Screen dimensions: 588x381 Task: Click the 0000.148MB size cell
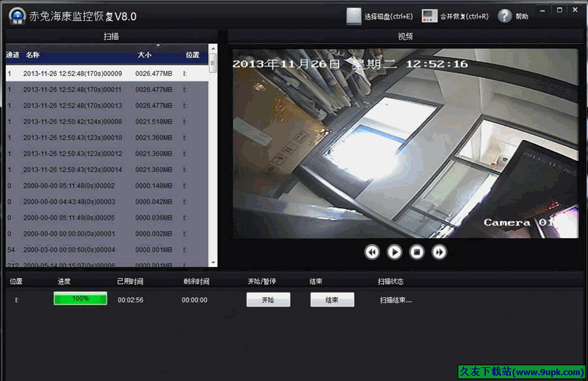coord(154,186)
